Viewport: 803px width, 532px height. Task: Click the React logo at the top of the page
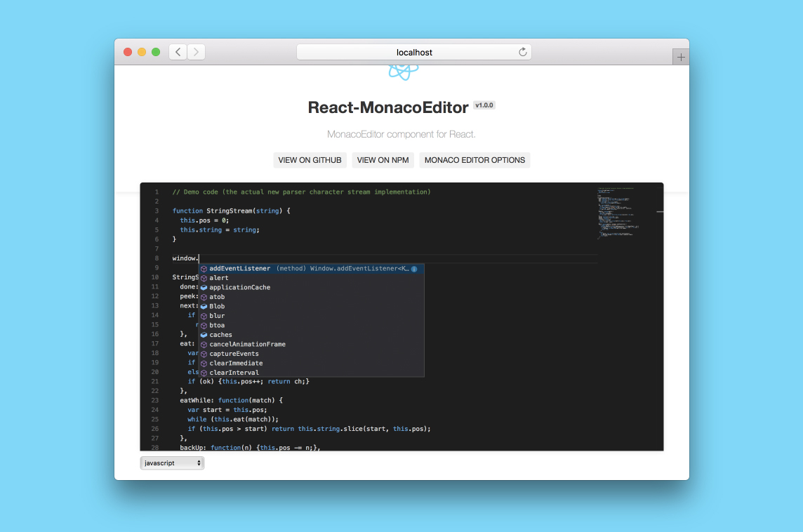[403, 72]
